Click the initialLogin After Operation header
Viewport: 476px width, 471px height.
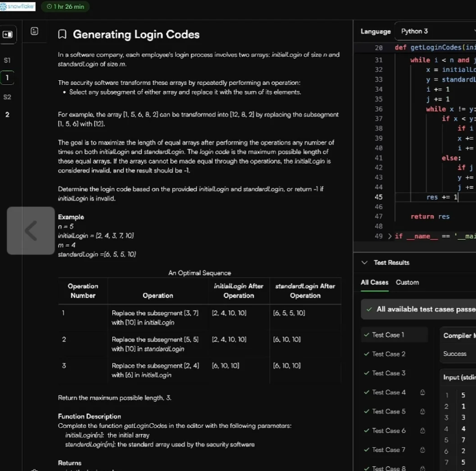239,291
